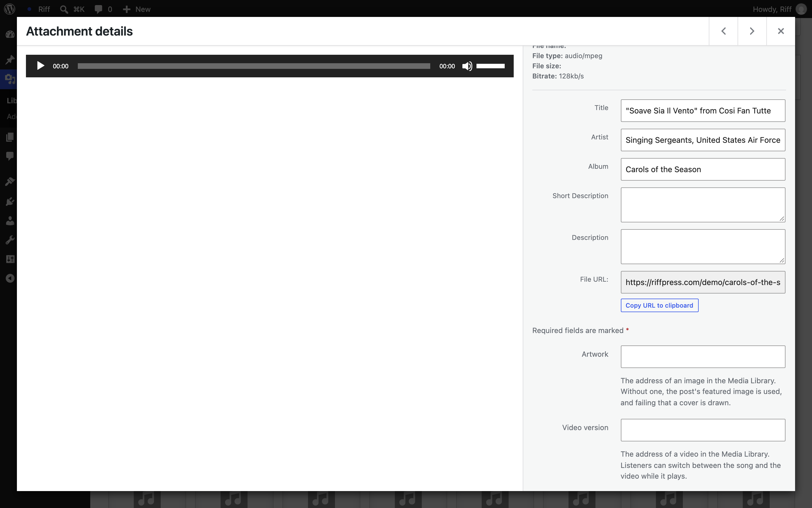The height and width of the screenshot is (508, 812).
Task: Go to next attachment
Action: 752,31
